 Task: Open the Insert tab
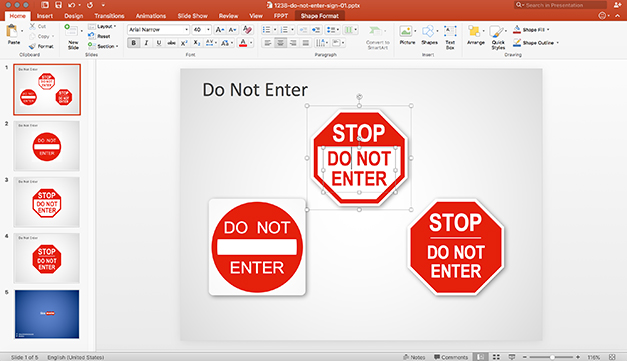point(45,16)
